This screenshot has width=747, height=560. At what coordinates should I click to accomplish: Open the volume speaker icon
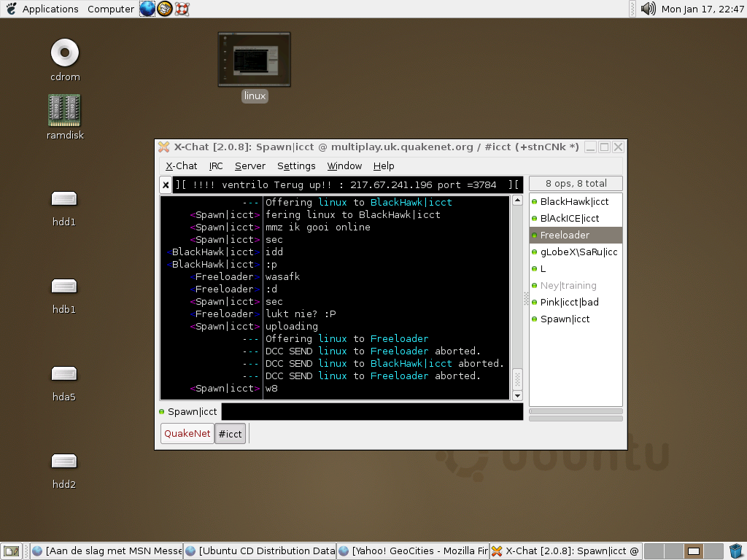(x=648, y=9)
